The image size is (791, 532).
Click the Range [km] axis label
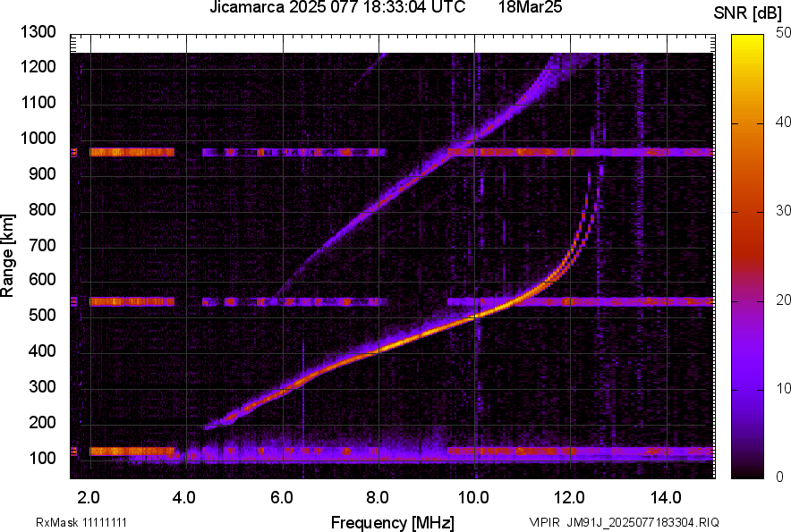[7, 256]
